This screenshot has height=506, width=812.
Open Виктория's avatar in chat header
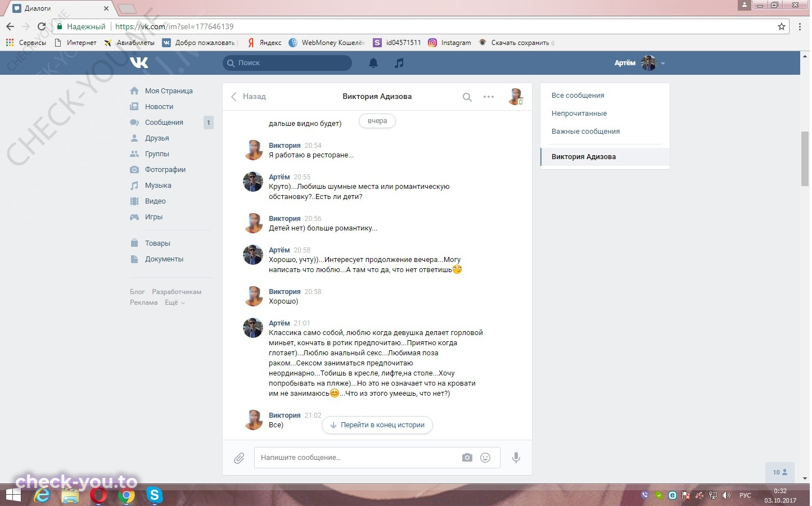[515, 97]
